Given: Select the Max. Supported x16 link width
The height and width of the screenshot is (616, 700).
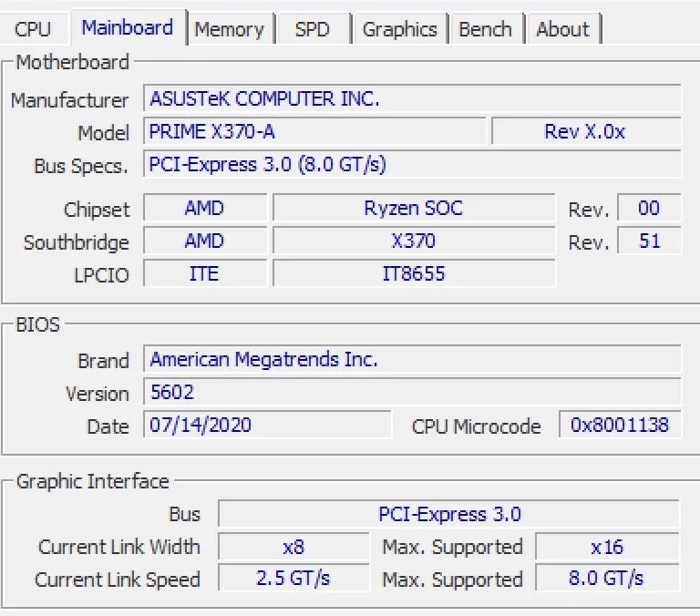Looking at the screenshot, I should 607,547.
